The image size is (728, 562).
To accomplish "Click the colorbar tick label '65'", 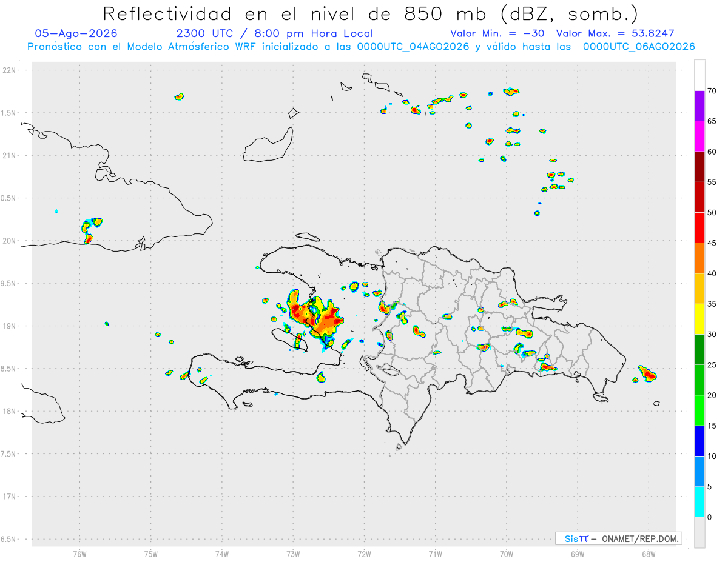I will [x=712, y=121].
